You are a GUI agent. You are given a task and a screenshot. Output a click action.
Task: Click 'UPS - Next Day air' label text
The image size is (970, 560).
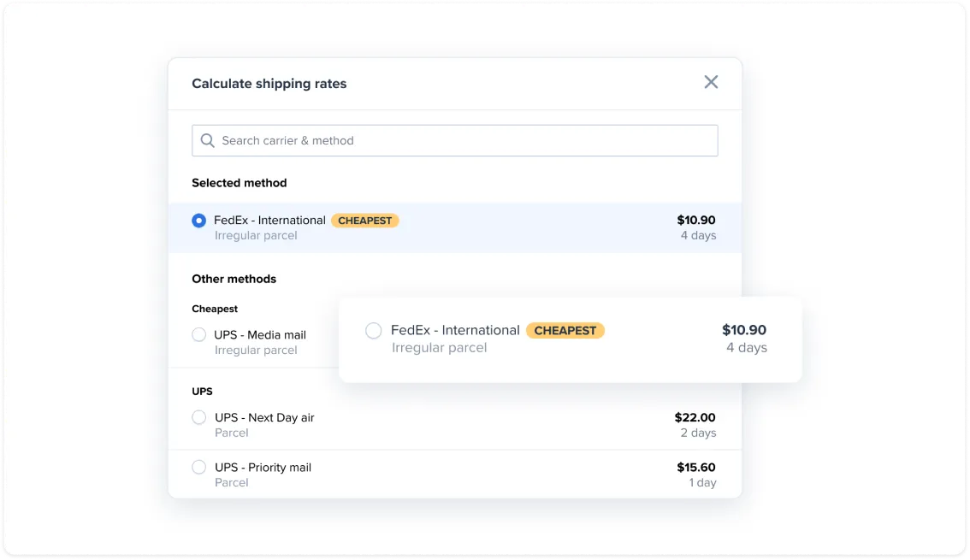(265, 418)
